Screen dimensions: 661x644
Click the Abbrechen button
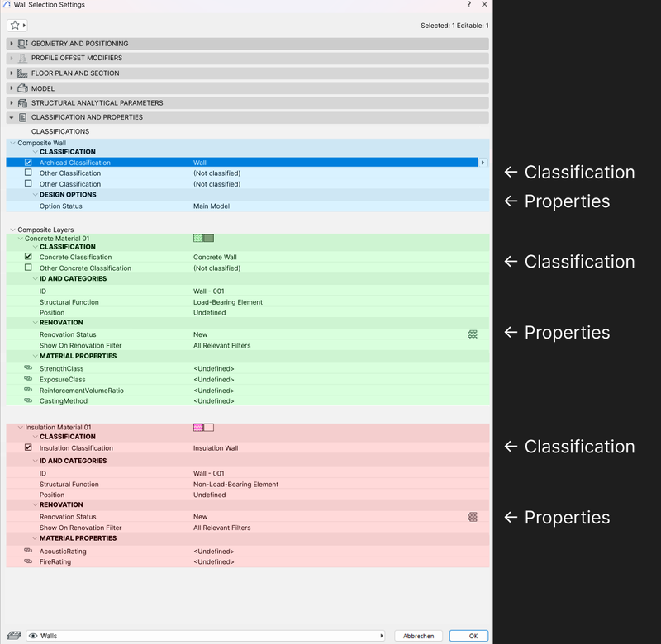click(419, 636)
